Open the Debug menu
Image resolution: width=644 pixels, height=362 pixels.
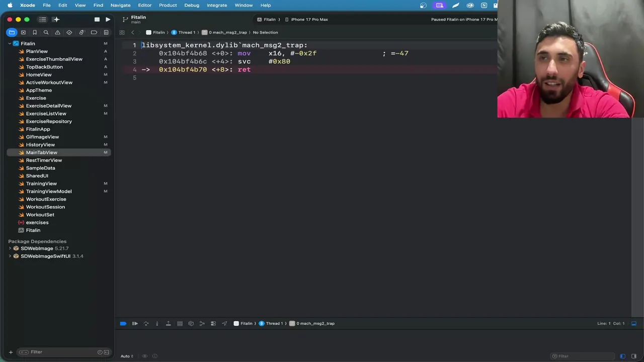click(192, 5)
